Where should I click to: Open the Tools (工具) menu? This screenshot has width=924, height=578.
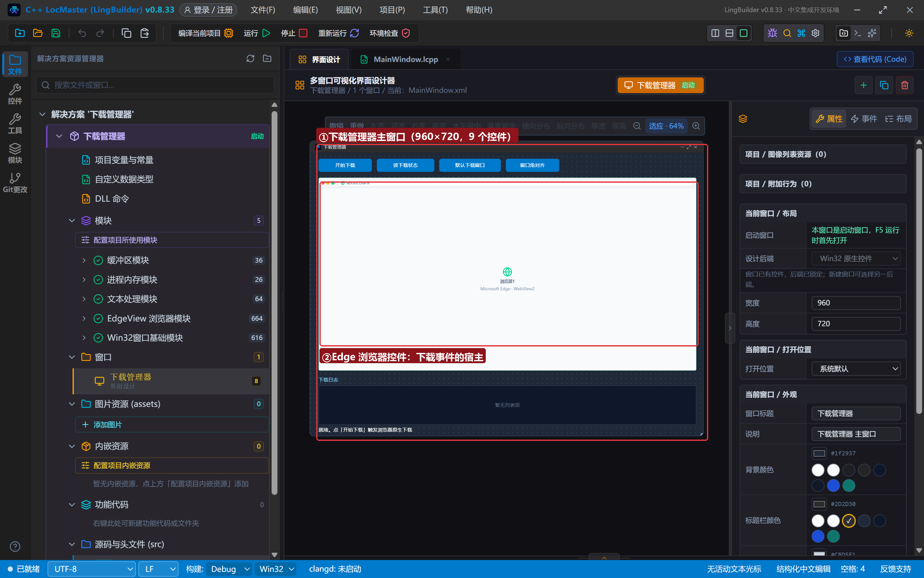pos(435,10)
